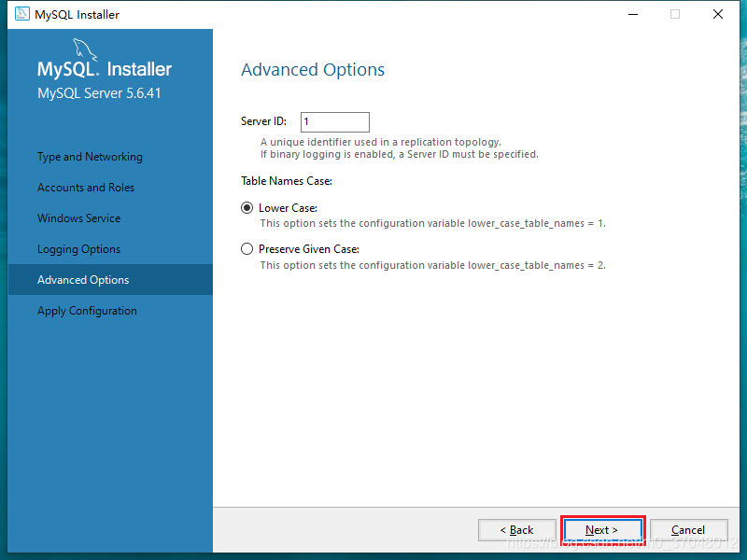
Task: Click the lower_case_table_names = 2 description
Action: click(x=432, y=265)
